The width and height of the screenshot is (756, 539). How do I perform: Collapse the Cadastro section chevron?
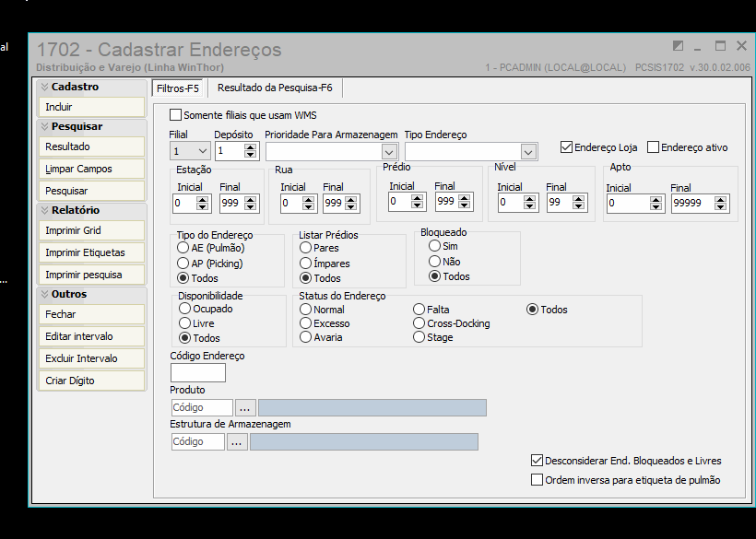[x=45, y=87]
